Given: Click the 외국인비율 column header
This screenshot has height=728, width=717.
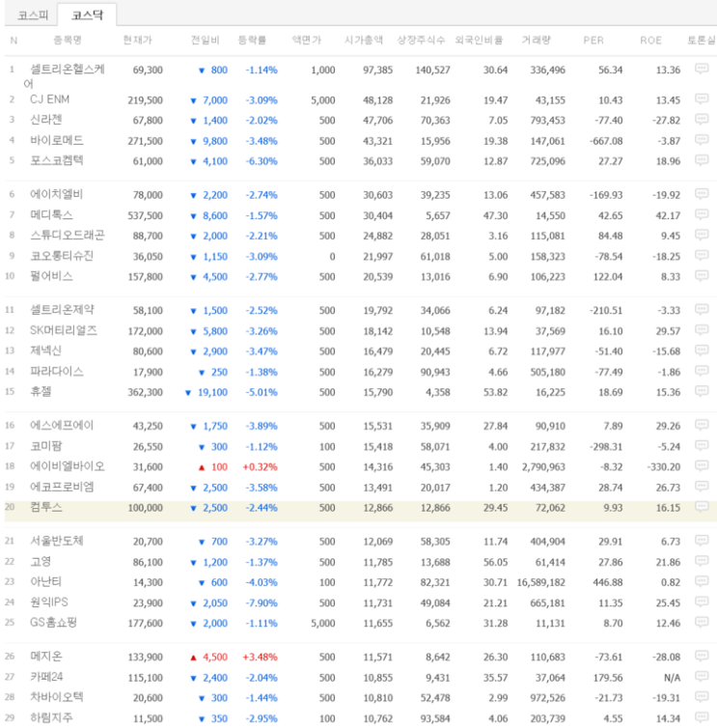Looking at the screenshot, I should point(479,40).
